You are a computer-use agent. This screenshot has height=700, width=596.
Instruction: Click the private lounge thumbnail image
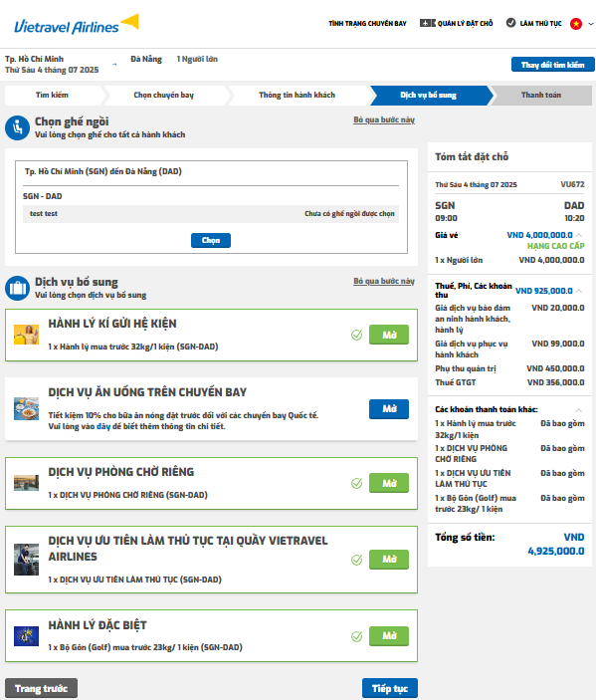(26, 483)
